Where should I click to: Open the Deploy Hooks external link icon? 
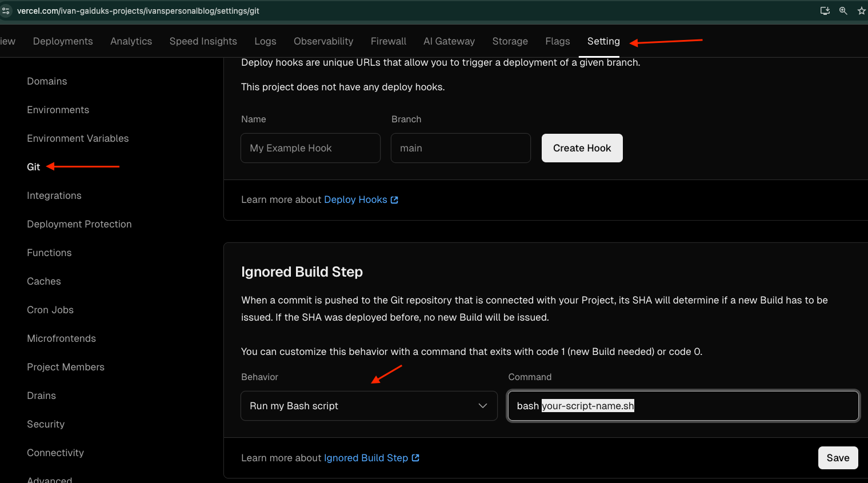(394, 199)
